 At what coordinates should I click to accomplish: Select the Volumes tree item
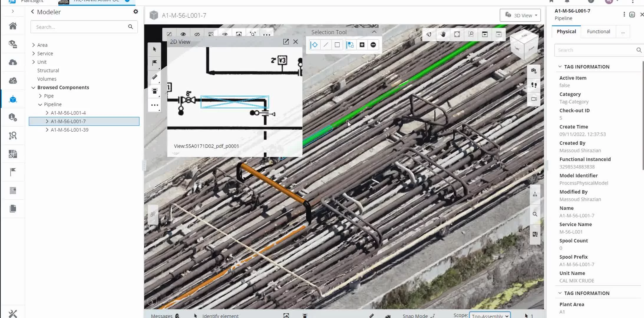point(47,79)
